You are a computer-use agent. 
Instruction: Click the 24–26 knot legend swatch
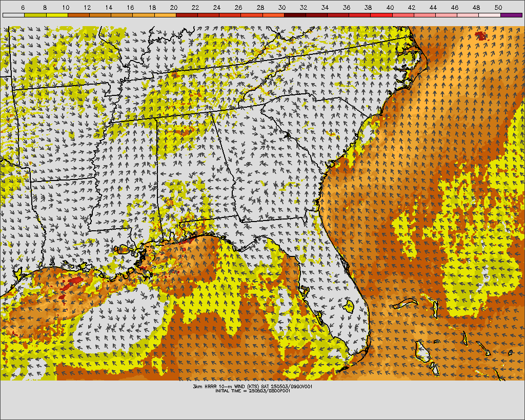point(230,15)
